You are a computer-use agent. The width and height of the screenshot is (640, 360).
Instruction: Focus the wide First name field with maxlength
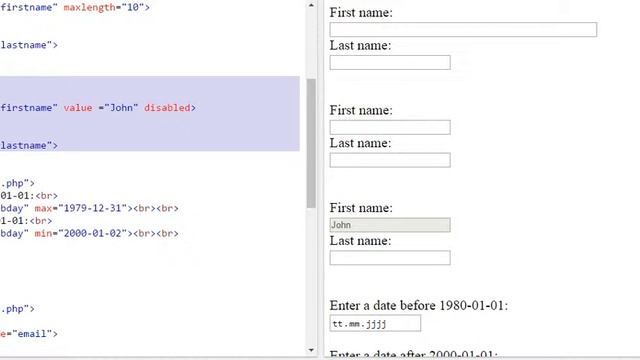463,30
